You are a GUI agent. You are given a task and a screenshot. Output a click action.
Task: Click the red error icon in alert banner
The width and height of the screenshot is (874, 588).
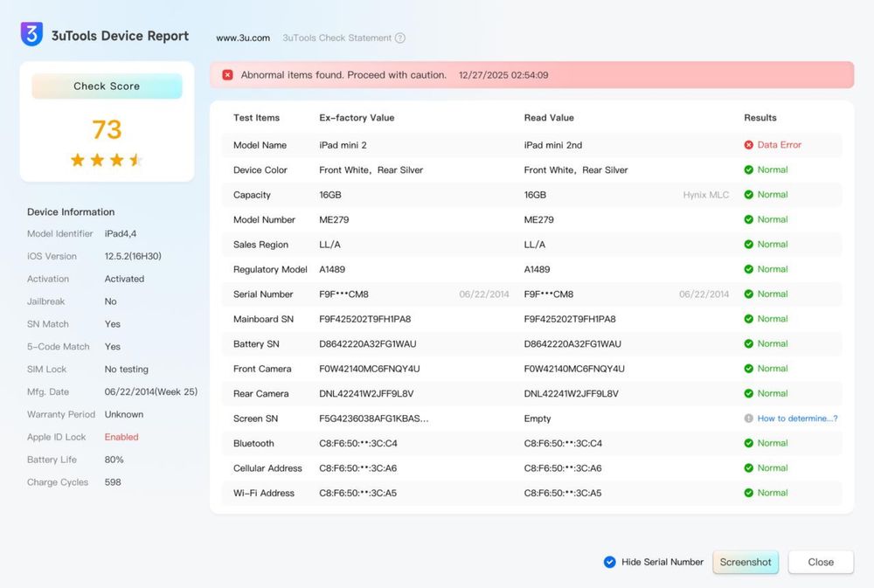coord(227,75)
